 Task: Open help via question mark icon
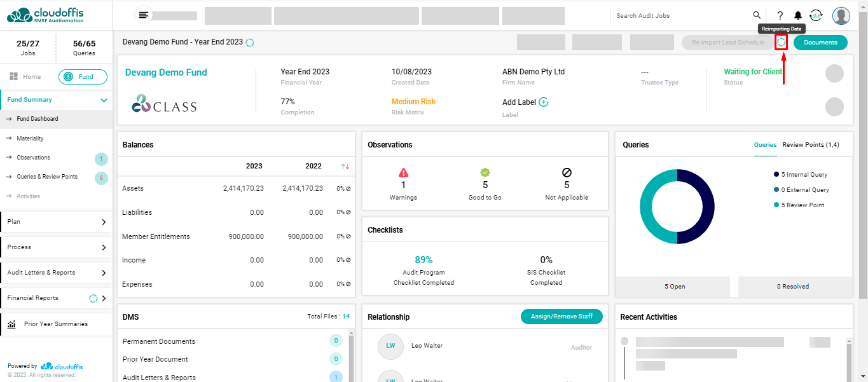(x=780, y=16)
